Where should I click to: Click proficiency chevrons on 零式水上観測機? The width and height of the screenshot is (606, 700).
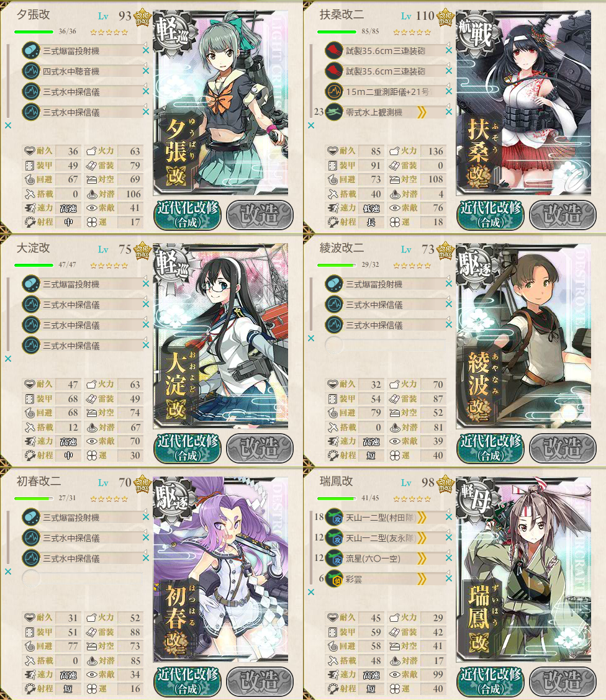point(422,112)
